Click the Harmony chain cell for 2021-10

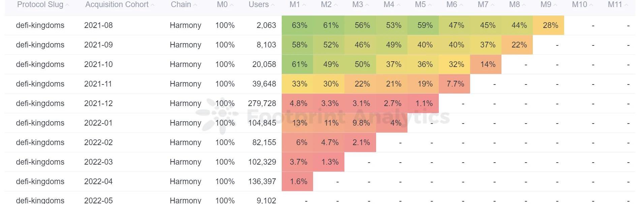click(185, 64)
